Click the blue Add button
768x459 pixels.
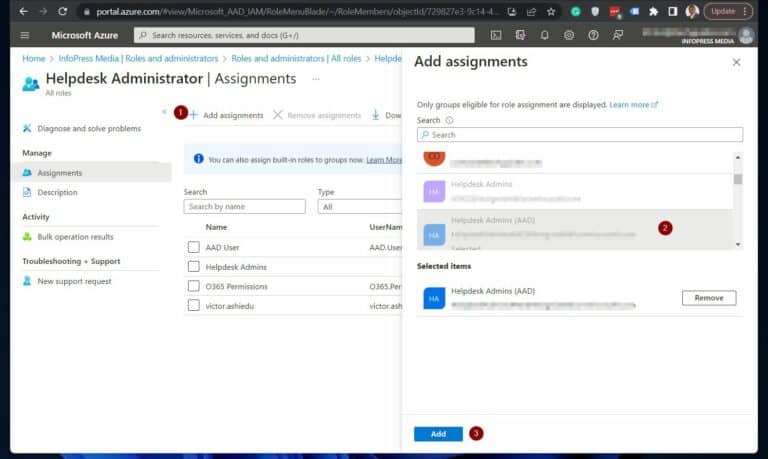click(x=438, y=434)
